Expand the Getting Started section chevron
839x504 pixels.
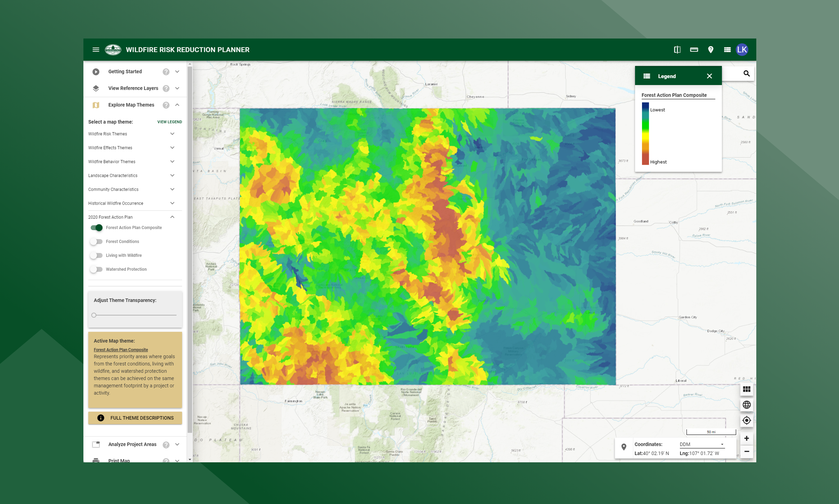[177, 71]
